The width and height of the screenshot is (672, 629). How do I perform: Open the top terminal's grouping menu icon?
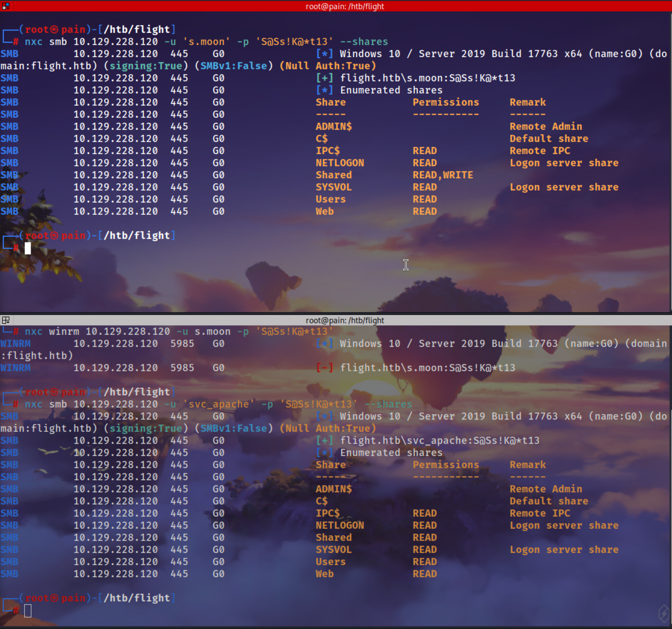pos(6,6)
